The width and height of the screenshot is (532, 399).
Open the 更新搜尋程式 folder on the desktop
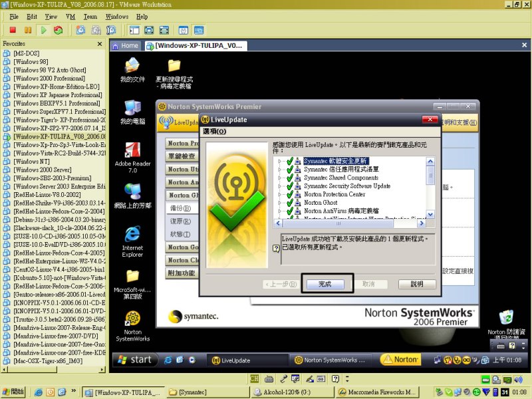coord(174,74)
